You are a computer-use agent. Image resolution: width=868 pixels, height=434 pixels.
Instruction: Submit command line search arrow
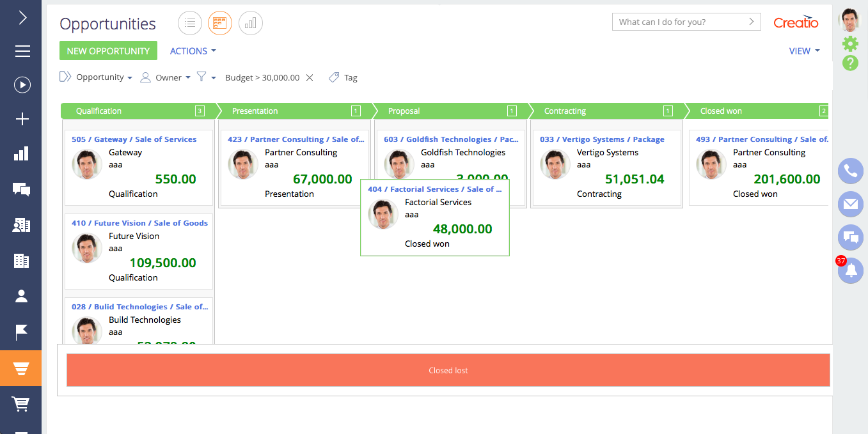tap(752, 22)
